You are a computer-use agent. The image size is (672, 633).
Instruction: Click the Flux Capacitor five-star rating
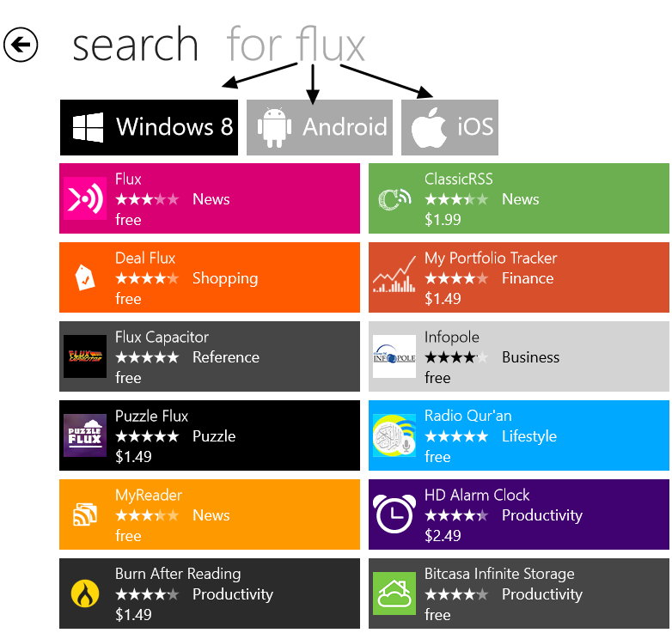coord(147,357)
